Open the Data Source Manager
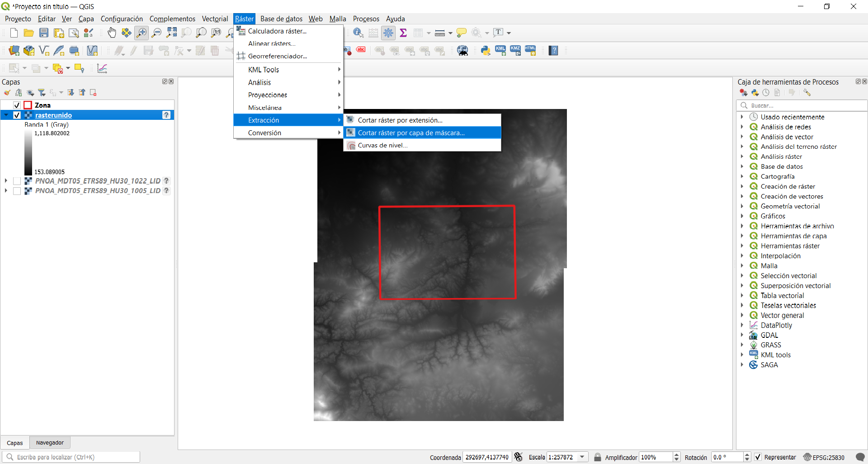This screenshot has height=464, width=868. pos(13,50)
